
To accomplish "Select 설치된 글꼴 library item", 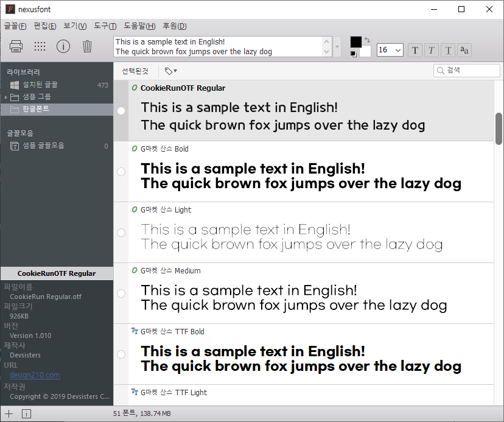I will pos(57,85).
